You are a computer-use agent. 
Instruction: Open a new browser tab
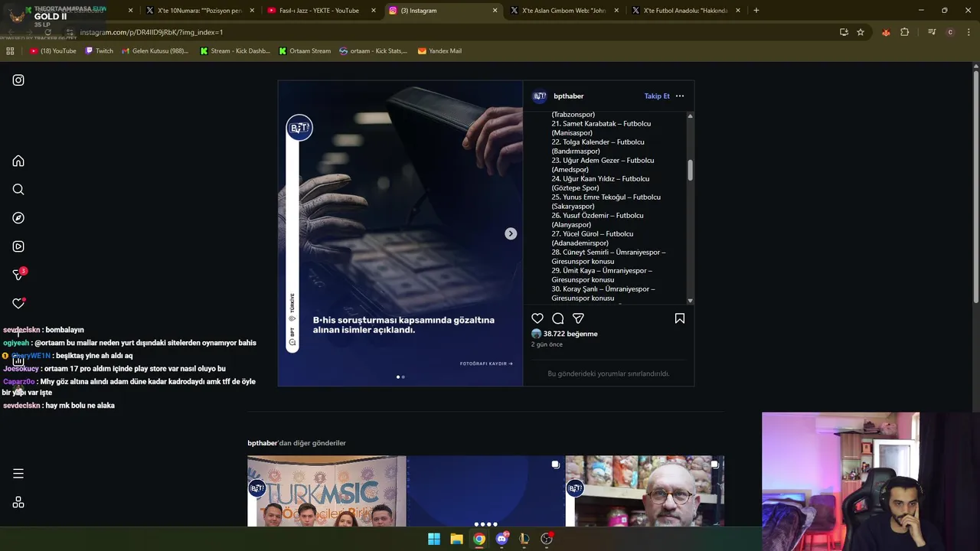click(756, 11)
